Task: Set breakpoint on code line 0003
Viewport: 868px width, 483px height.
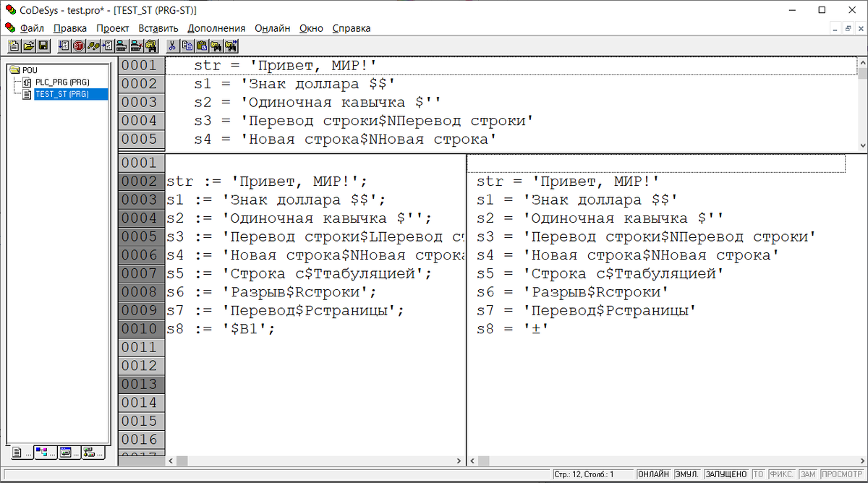Action: pyautogui.click(x=142, y=200)
